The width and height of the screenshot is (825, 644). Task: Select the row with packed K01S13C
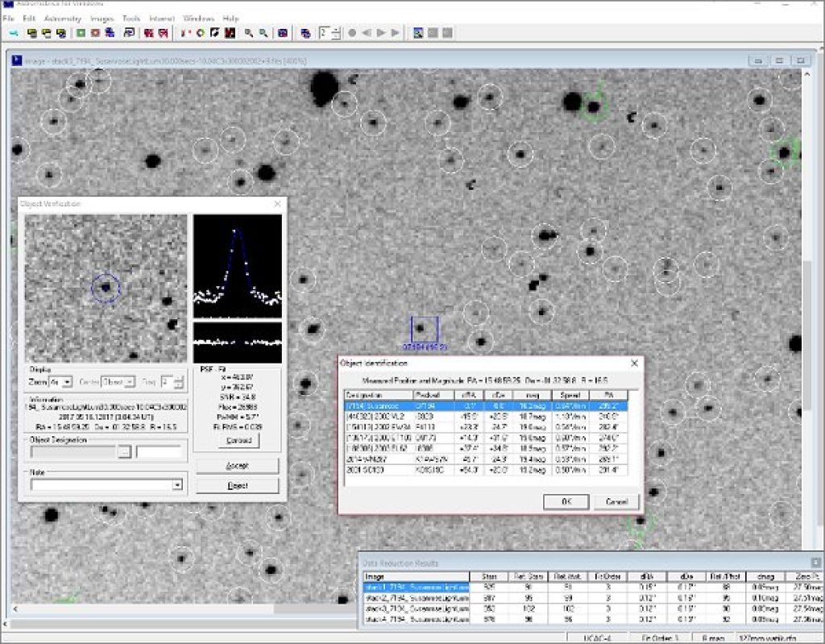(486, 470)
